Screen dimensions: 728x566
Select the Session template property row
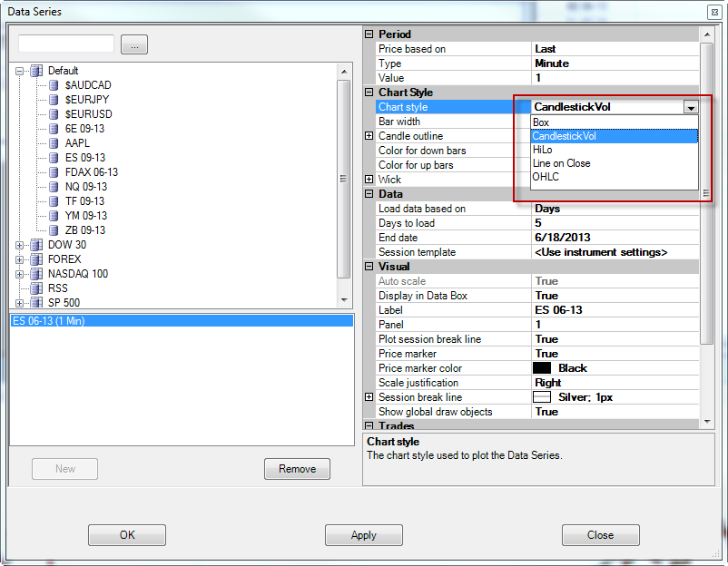[x=537, y=252]
